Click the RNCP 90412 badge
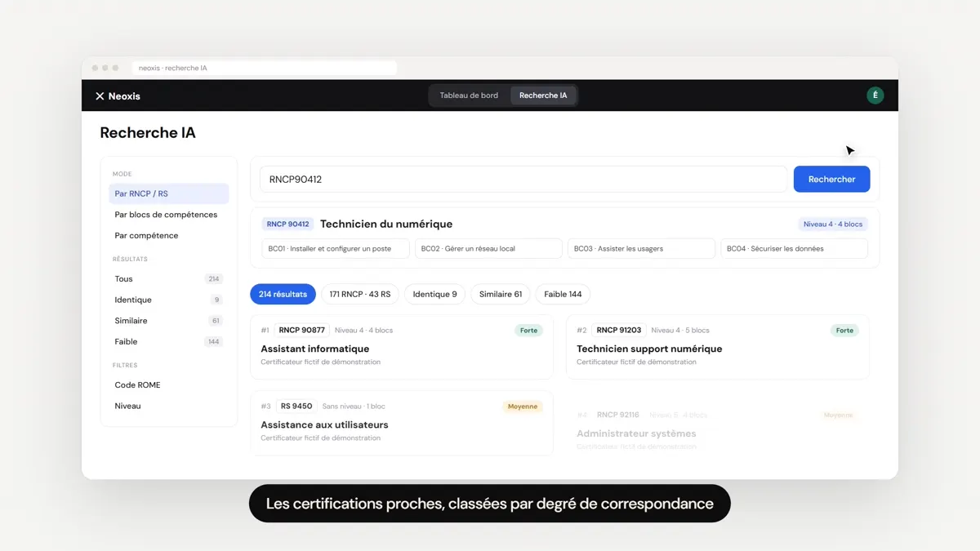Screen dimensions: 980x551 pyautogui.click(x=287, y=224)
